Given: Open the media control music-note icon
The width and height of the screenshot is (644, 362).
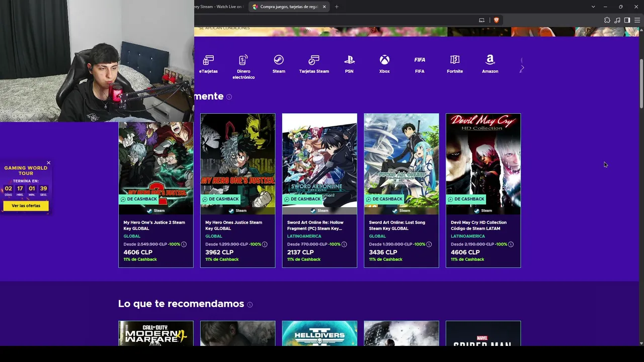Looking at the screenshot, I should coord(617,20).
